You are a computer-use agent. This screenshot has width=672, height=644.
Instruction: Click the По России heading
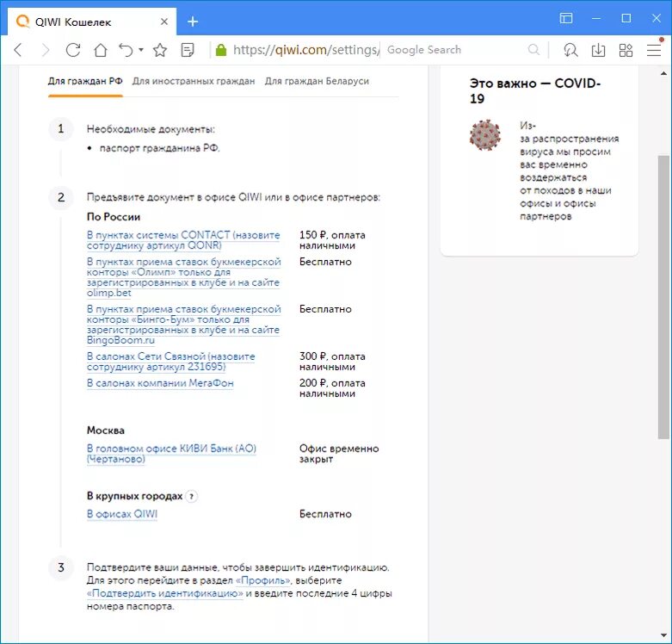[x=114, y=217]
